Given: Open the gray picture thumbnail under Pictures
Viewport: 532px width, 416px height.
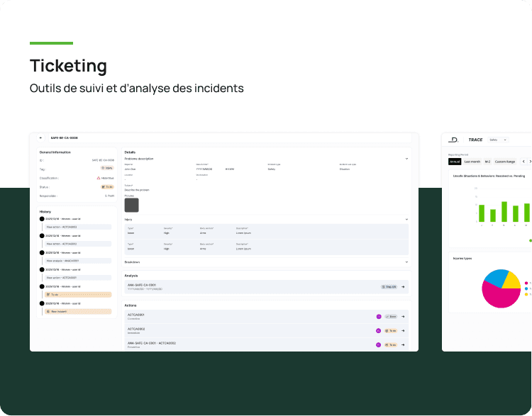Looking at the screenshot, I should (x=132, y=205).
